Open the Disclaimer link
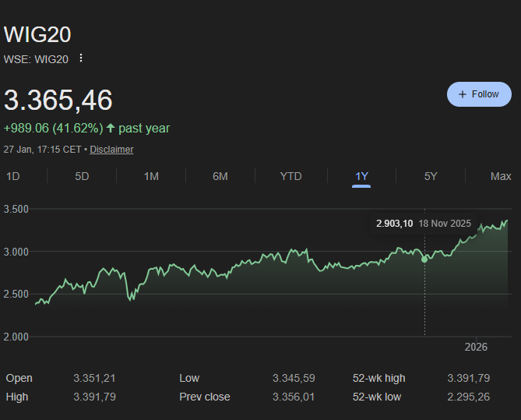521x420 pixels. (x=111, y=150)
